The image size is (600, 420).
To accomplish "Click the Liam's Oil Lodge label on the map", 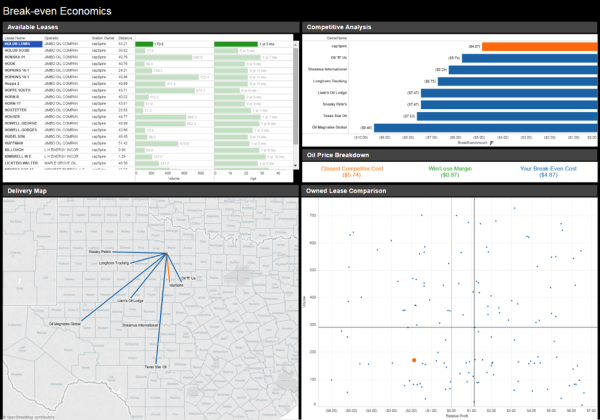I will (x=130, y=301).
